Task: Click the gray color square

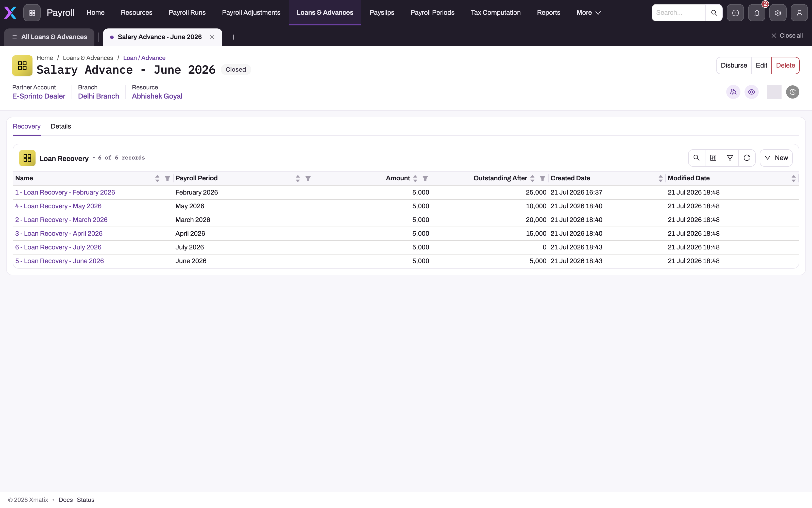Action: [774, 92]
